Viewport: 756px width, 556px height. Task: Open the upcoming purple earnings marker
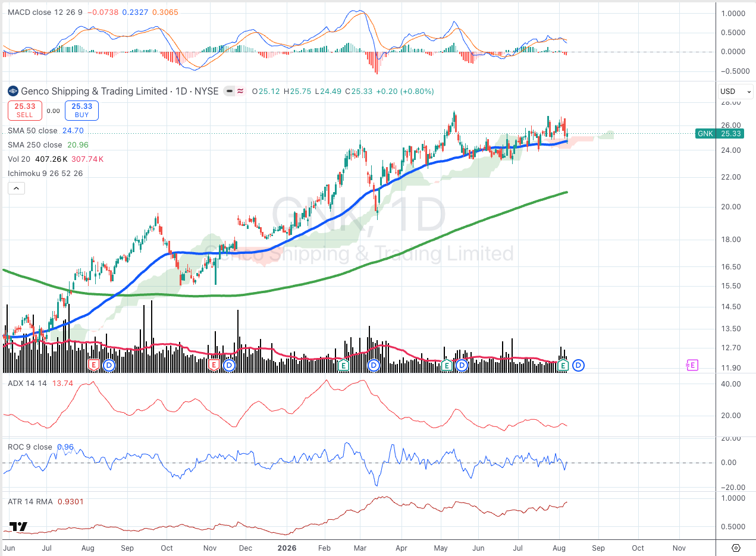click(692, 365)
